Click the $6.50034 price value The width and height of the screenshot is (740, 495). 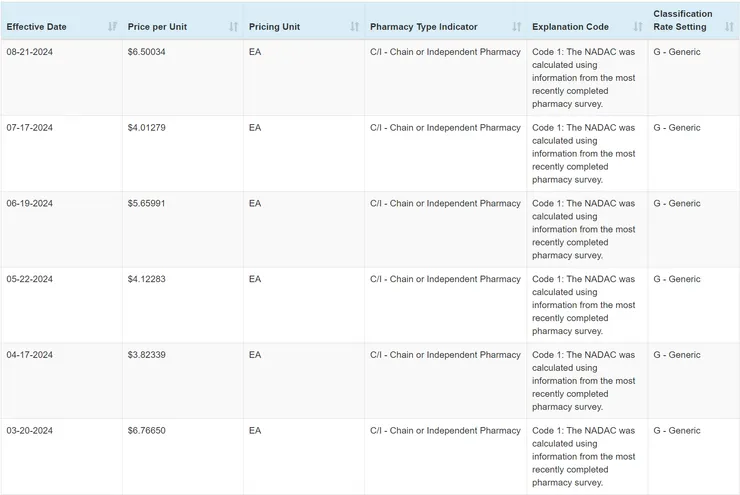pyautogui.click(x=147, y=52)
